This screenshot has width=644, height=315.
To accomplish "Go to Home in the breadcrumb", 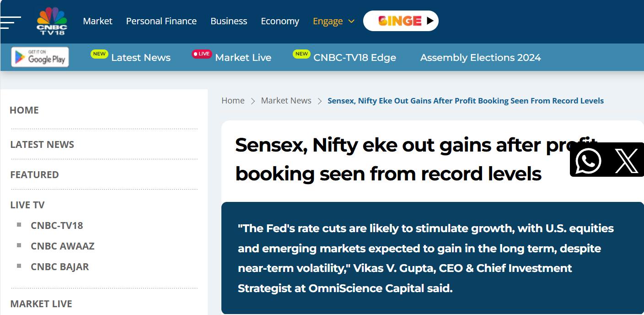I will coord(233,101).
